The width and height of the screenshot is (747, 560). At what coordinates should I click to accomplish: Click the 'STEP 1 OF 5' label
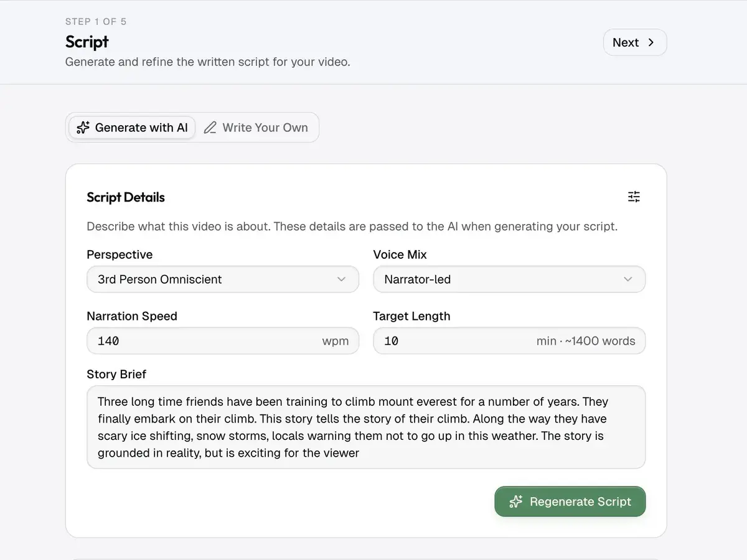(x=96, y=22)
